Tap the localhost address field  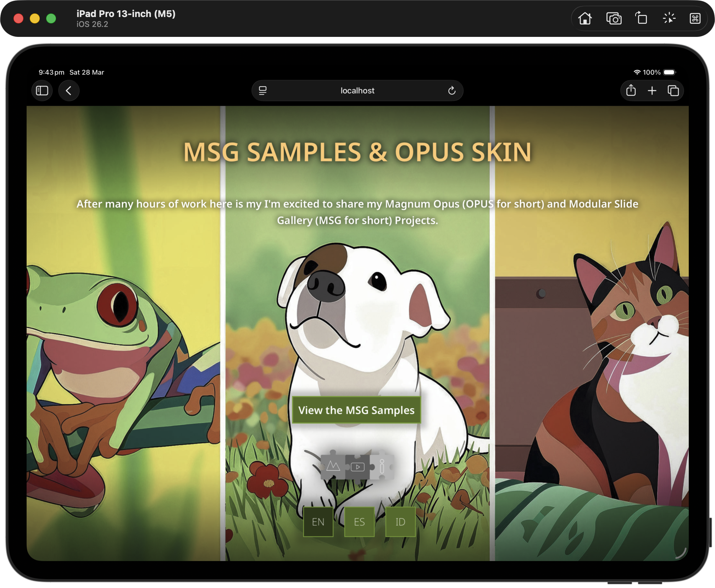[357, 91]
